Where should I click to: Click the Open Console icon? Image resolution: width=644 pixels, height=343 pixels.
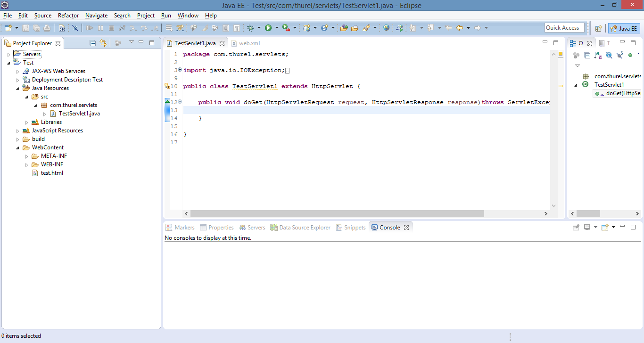click(605, 227)
